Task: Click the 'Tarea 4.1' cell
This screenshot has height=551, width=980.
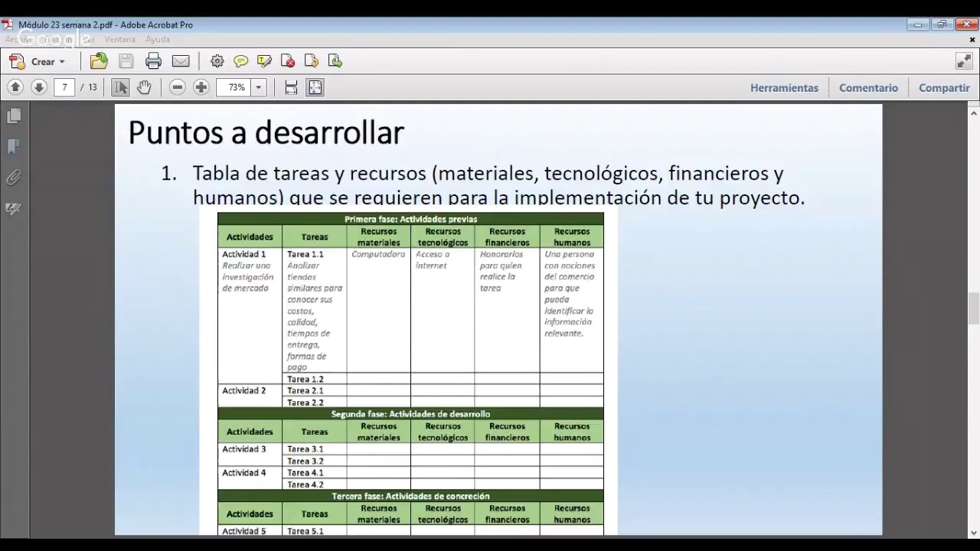Action: click(x=314, y=473)
